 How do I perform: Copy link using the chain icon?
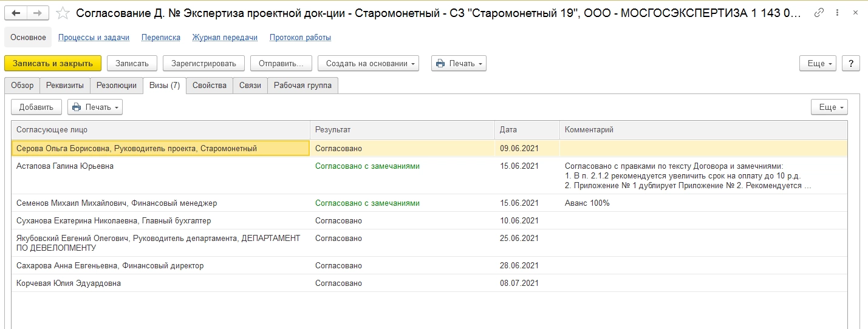pyautogui.click(x=819, y=13)
